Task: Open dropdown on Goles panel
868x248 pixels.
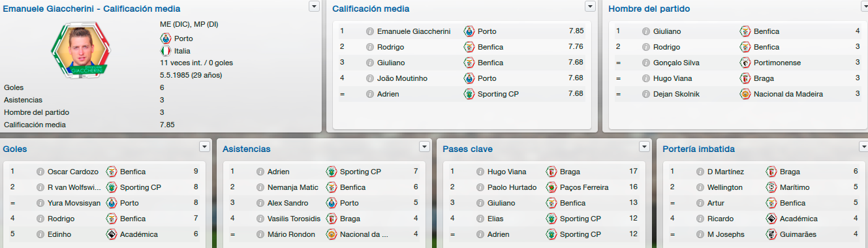Action: [x=205, y=146]
